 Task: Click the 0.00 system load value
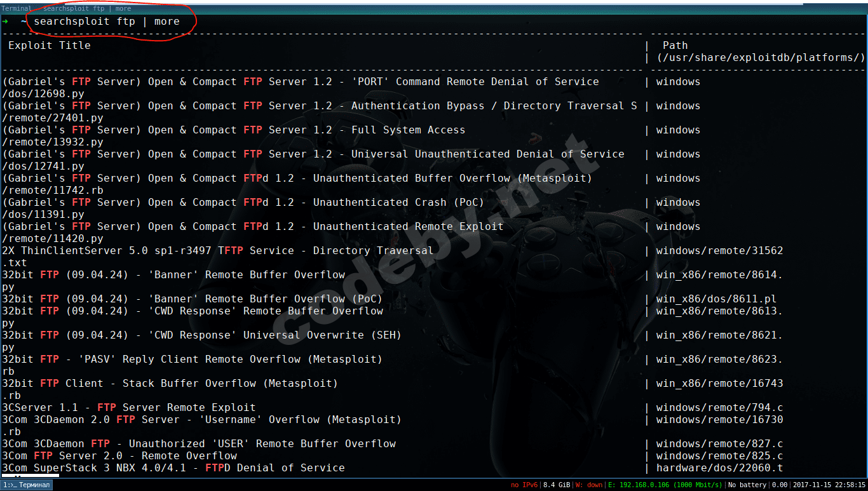(781, 485)
